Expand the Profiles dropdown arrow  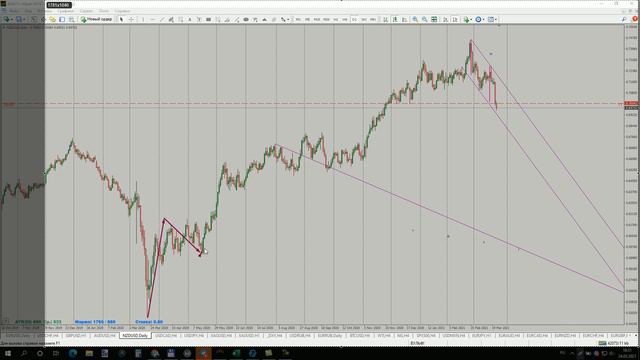point(24,19)
